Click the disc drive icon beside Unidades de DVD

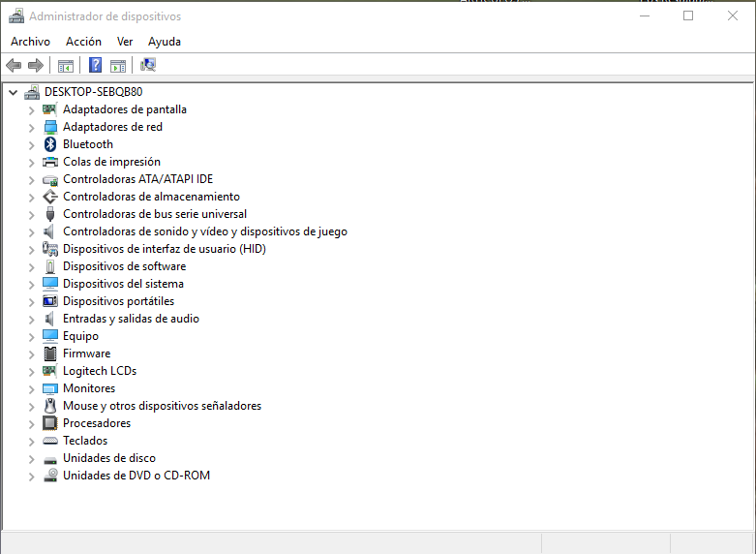point(50,476)
